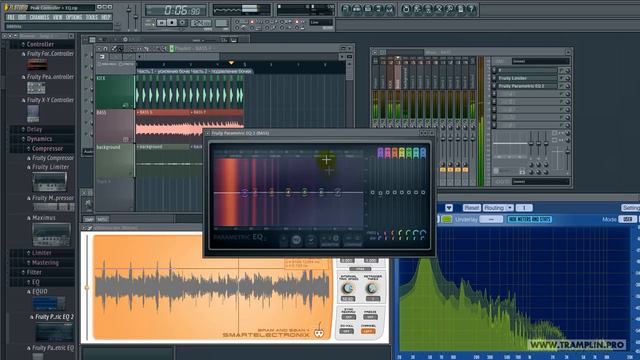Open the Step Sequencer shortcut icon
Image resolution: width=640 pixels, height=360 pixels.
point(357,9)
